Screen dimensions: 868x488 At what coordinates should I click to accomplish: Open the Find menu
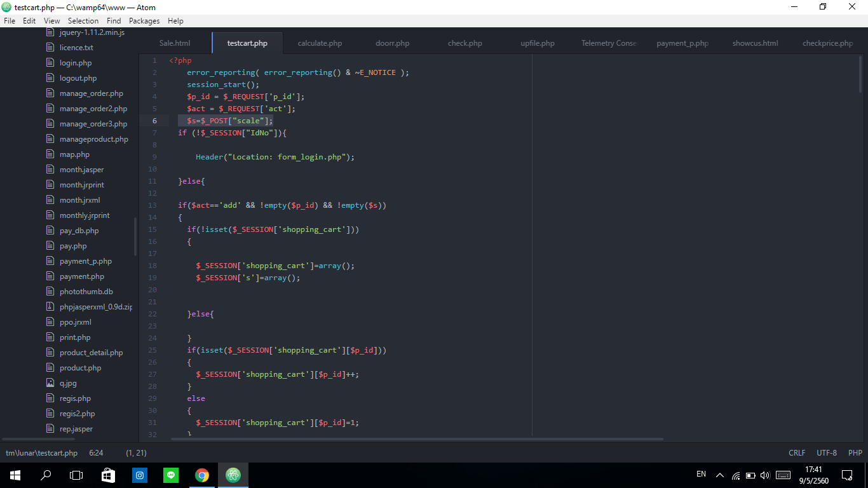[x=114, y=21]
